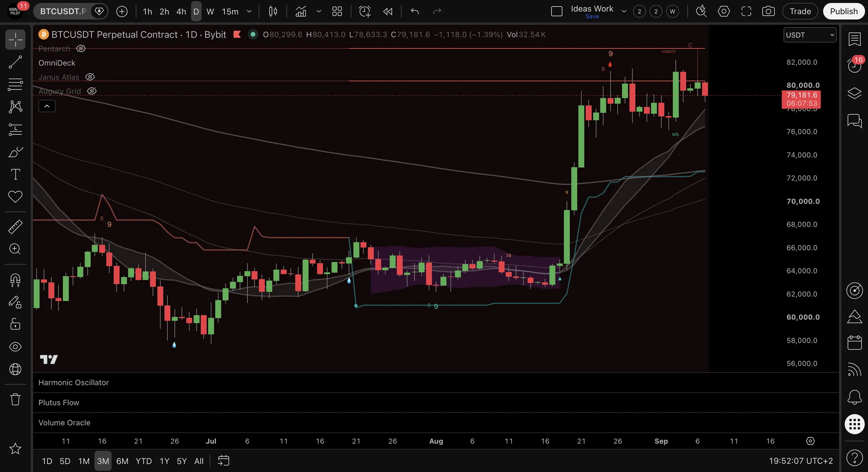The image size is (868, 472).
Task: Open the patterns drawing tools
Action: [x=15, y=107]
